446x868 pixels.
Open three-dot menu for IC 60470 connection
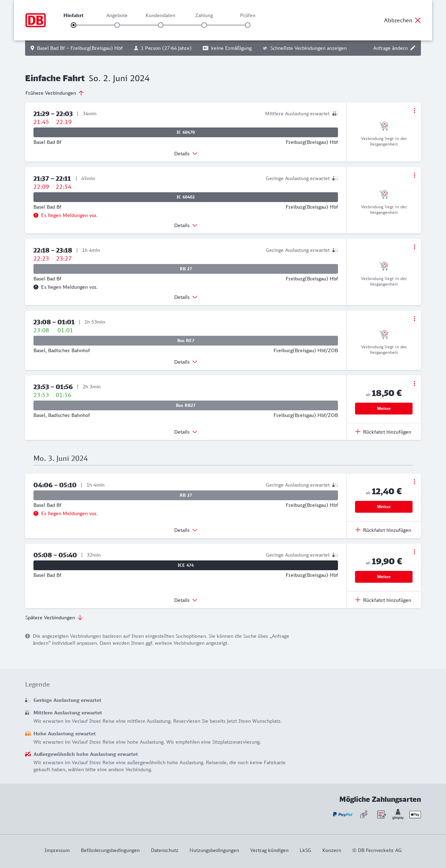click(414, 110)
